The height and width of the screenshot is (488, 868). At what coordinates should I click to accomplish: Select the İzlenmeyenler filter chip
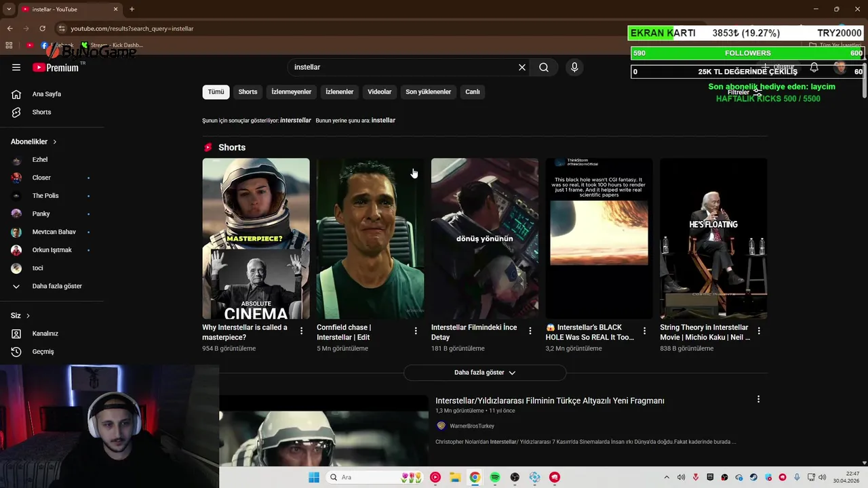click(292, 92)
